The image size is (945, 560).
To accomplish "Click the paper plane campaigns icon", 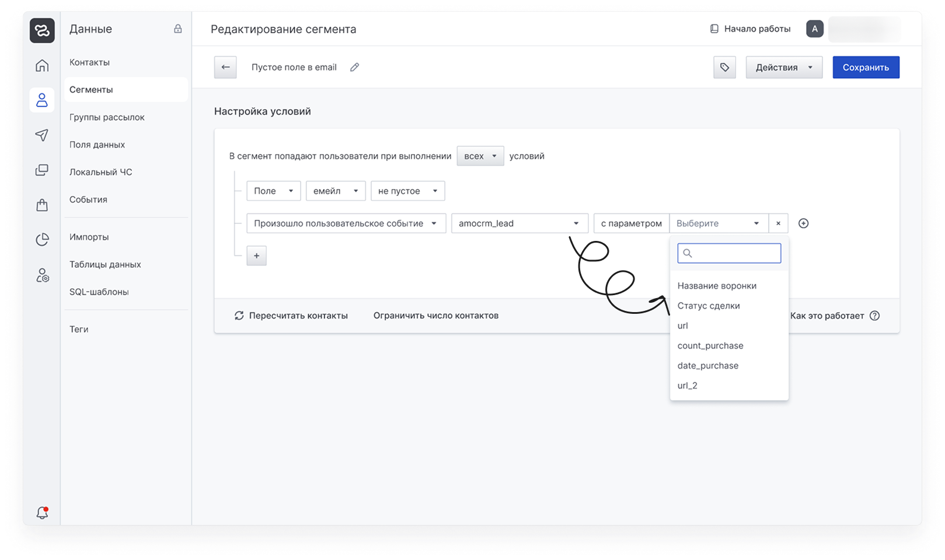I will 42,135.
